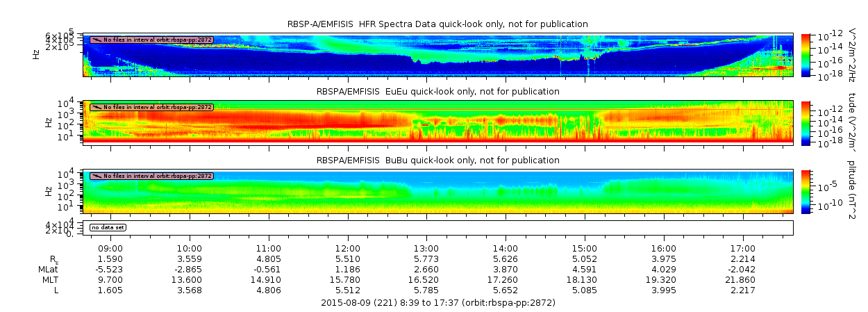This screenshot has width=868, height=312.
Task: Click the R value 2.214
Action: (x=743, y=258)
